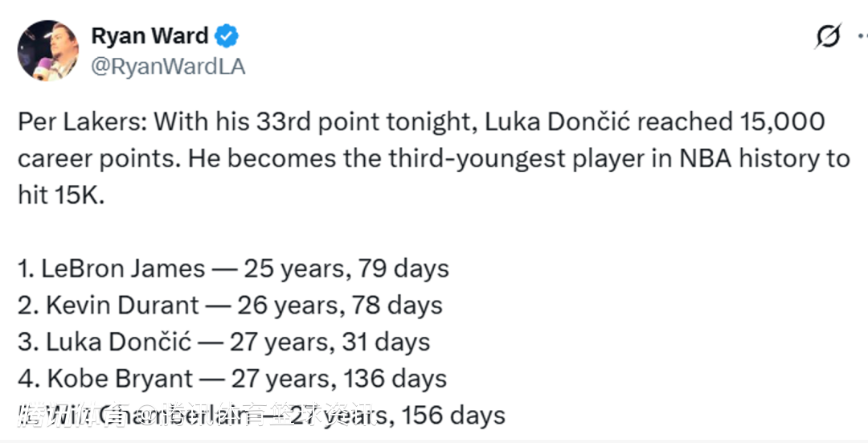Click the ranked Luka Dončić 27 years, 31 days line
Viewport: 868px width, 443px height.
point(223,342)
